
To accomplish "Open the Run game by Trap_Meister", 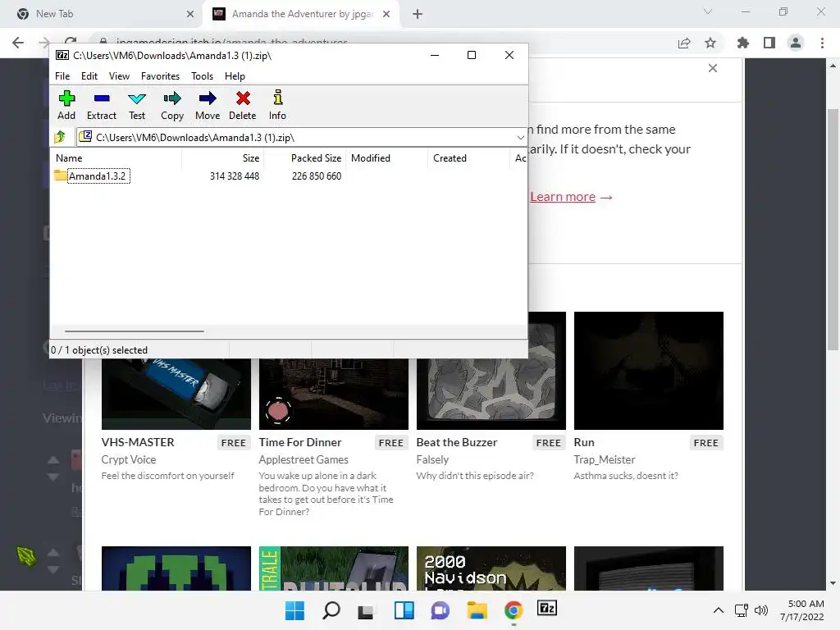I will coord(584,442).
